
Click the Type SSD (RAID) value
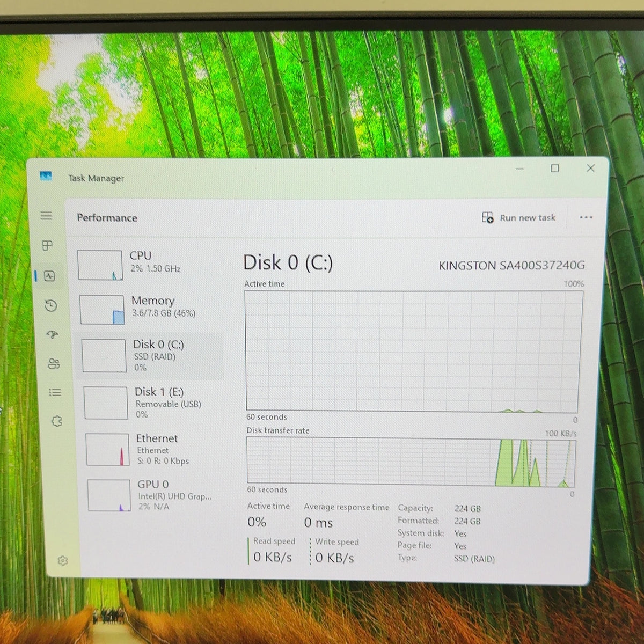coord(474,559)
